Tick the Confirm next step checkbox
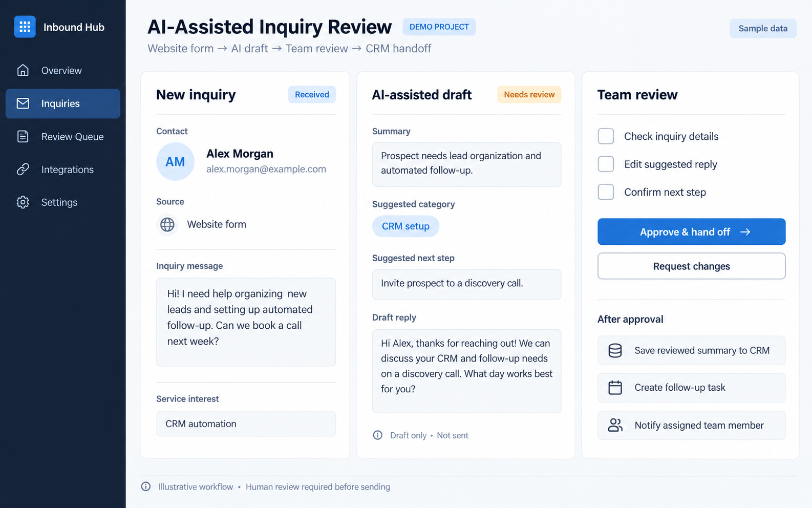Viewport: 812px width, 508px height. pyautogui.click(x=606, y=192)
